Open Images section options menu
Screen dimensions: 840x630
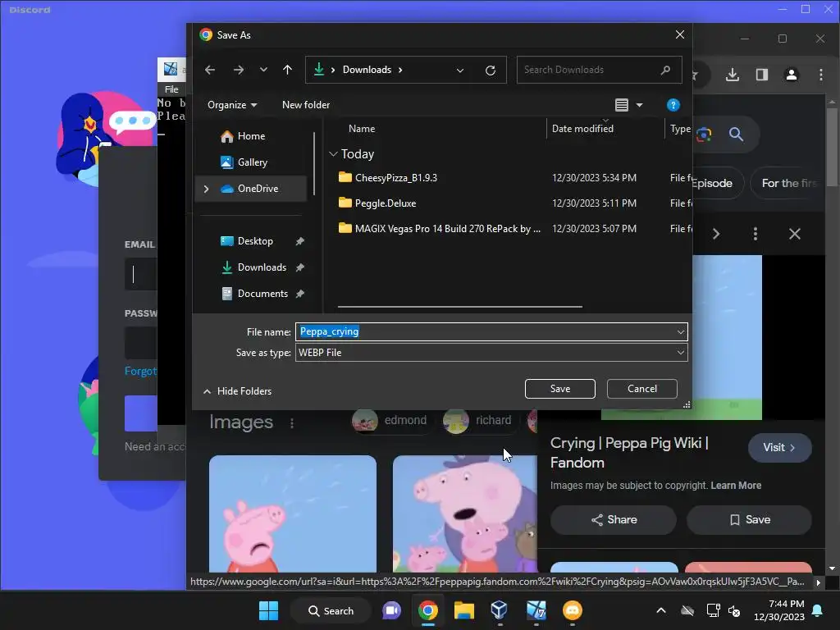point(292,423)
